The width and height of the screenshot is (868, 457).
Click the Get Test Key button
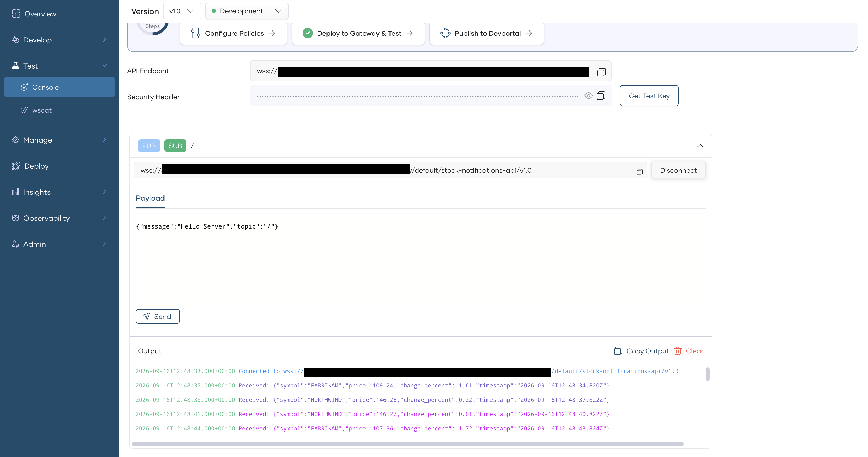tap(649, 96)
